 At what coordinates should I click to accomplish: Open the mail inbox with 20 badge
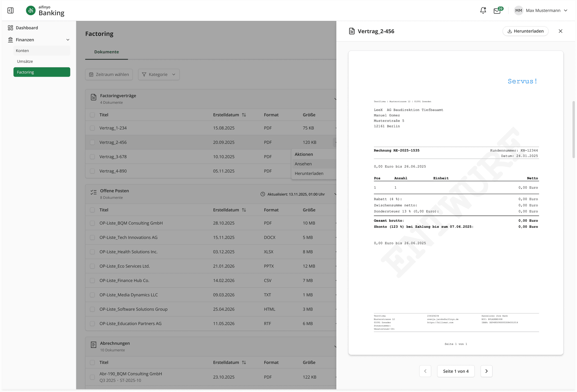497,11
